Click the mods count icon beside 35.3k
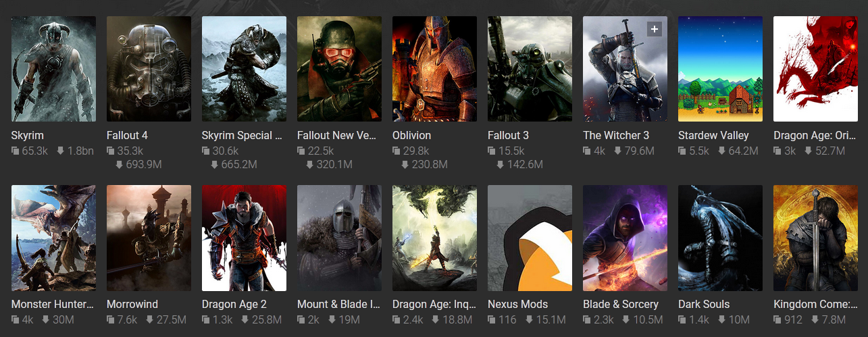868x337 pixels. [111, 151]
